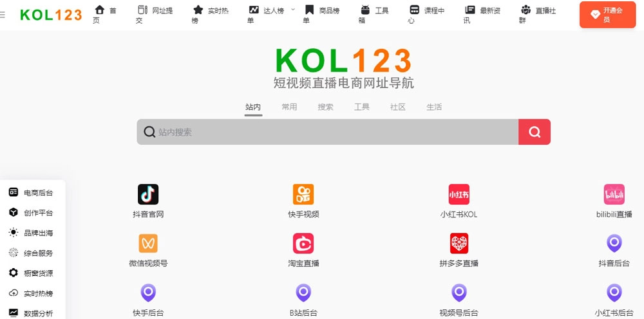
Task: Click the android icon beside 工具箱
Action: 365,10
